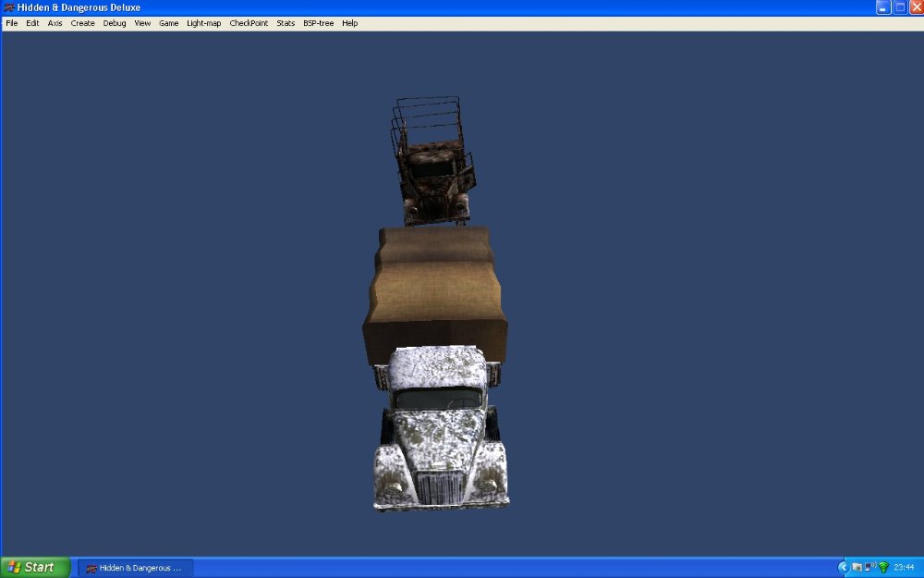Screen dimensions: 924x578
Task: Select the rusty wrecked truck model
Action: pos(432,161)
